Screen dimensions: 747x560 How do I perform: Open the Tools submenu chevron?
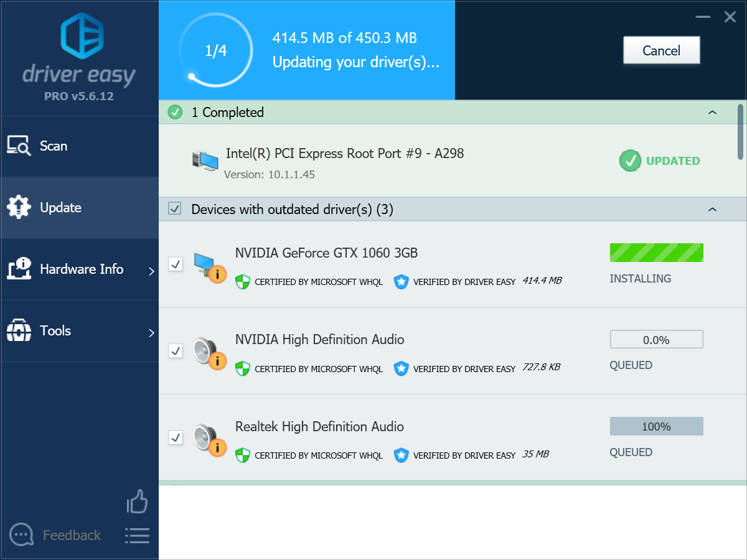click(x=151, y=332)
